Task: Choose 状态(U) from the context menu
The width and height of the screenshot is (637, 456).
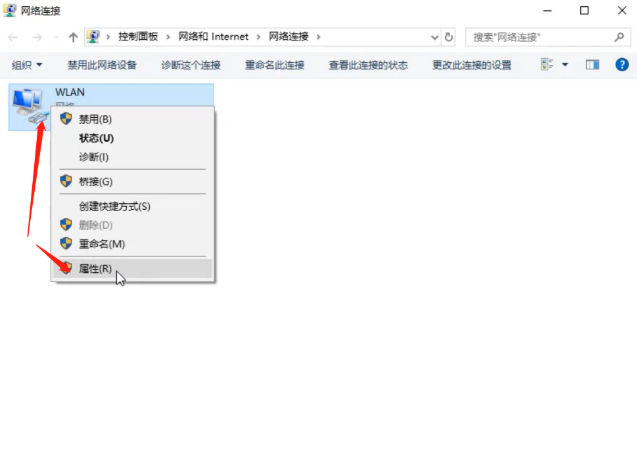Action: 96,138
